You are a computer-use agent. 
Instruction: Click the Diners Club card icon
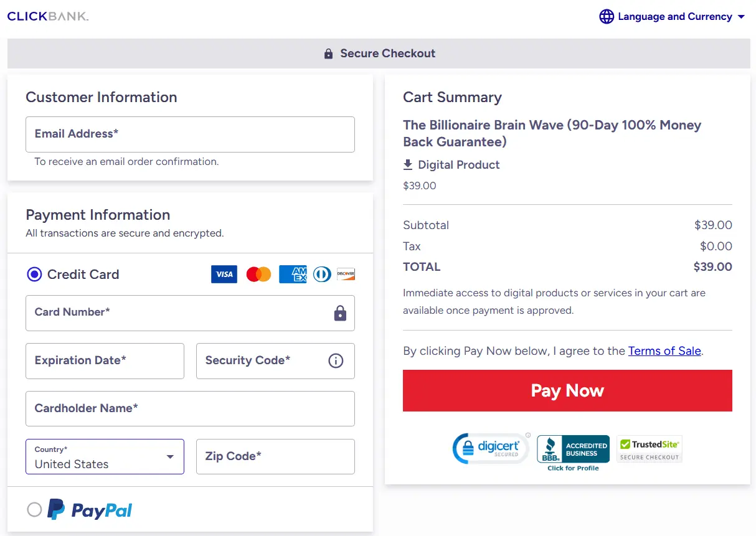(x=321, y=274)
